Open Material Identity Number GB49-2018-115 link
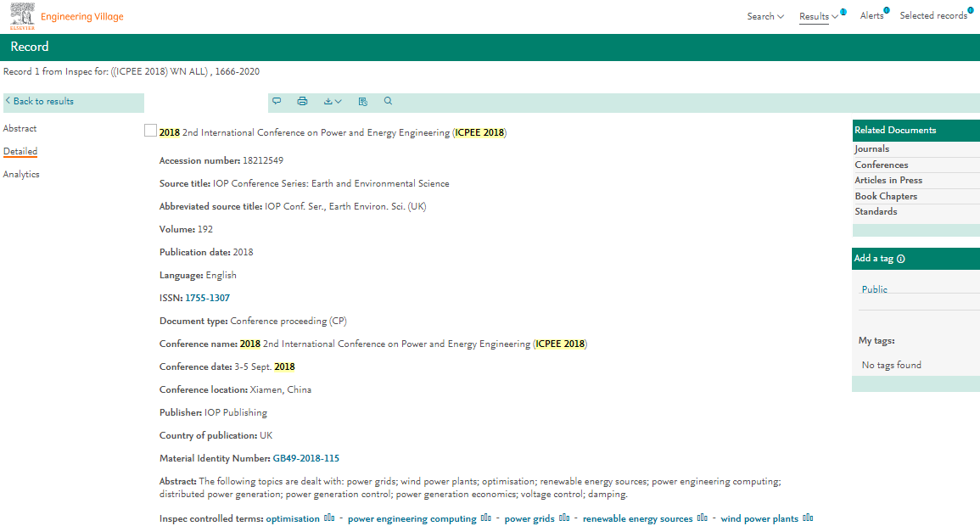Image resolution: width=980 pixels, height=526 pixels. [x=306, y=458]
